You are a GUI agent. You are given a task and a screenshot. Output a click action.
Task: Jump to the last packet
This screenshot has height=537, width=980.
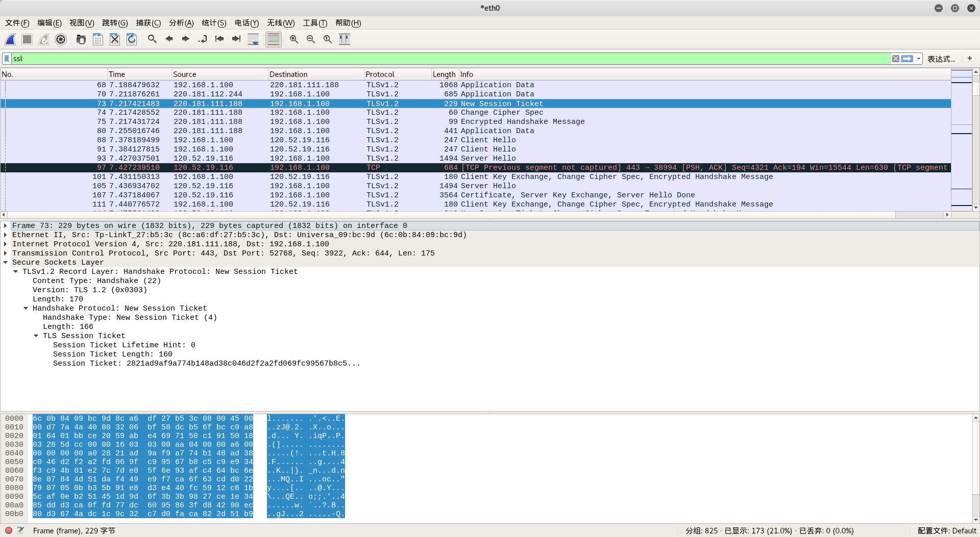[236, 39]
